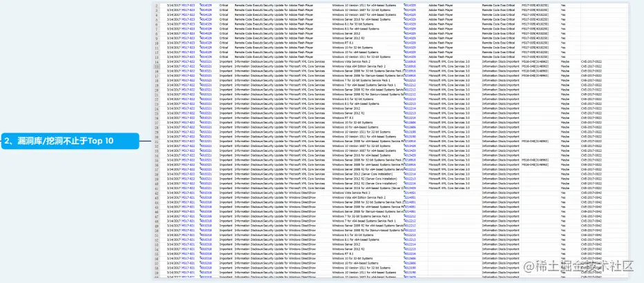The image size is (644, 283).
Task: Click the 4014329 KB link in row 2
Action: [x=206, y=6]
